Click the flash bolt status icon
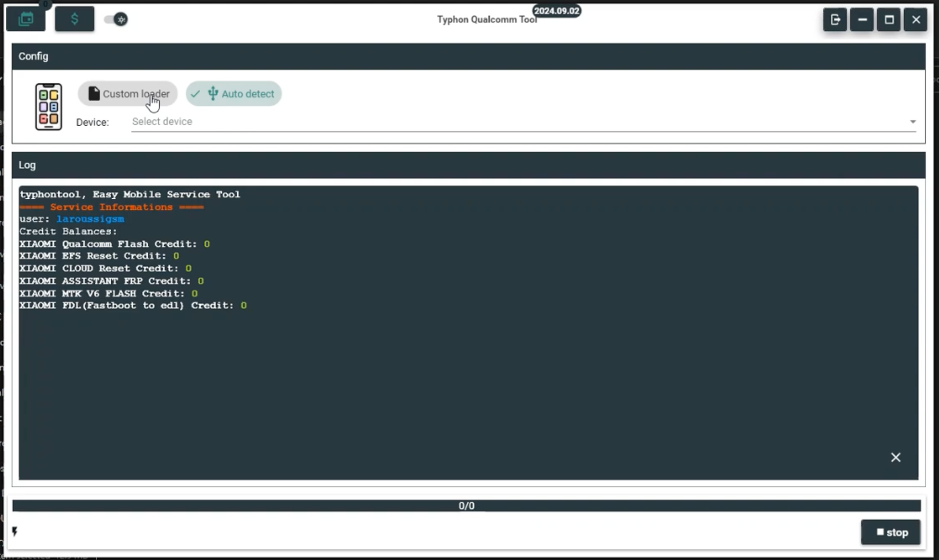 tap(15, 531)
